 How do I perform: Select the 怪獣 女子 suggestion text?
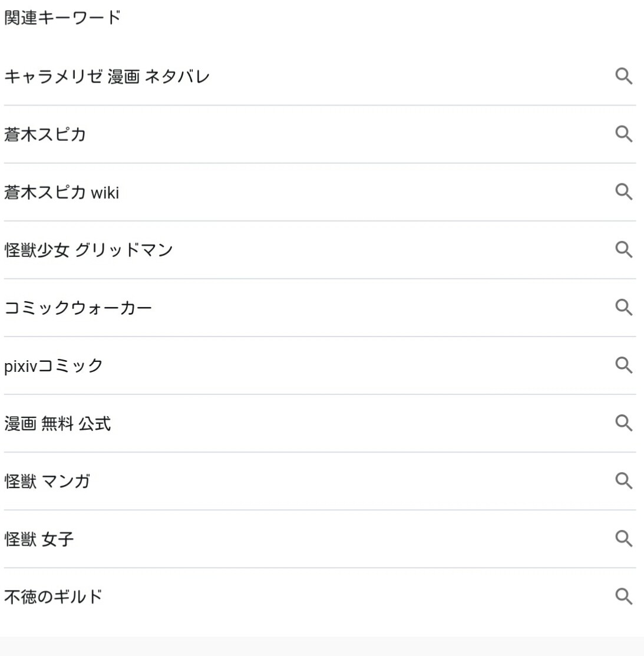(39, 539)
